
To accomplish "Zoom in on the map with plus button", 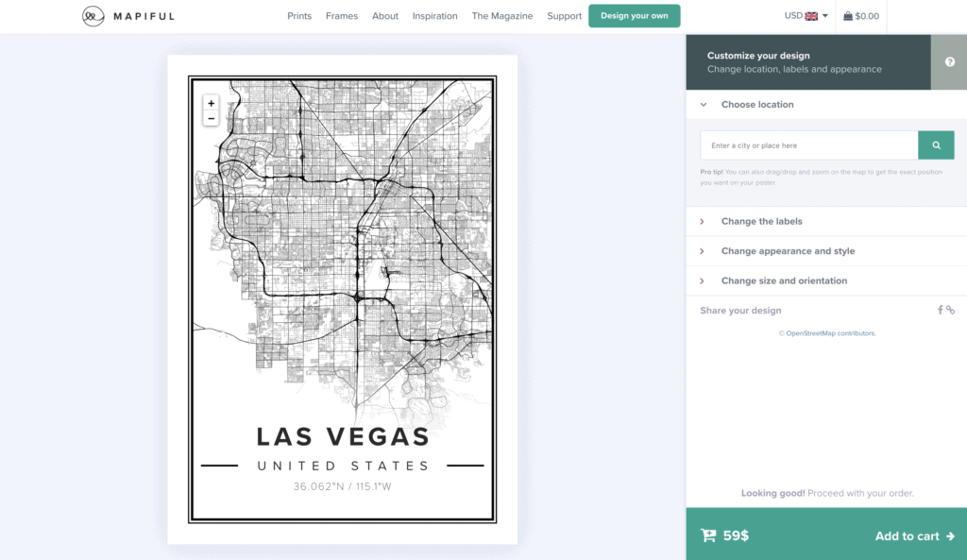I will coord(211,103).
